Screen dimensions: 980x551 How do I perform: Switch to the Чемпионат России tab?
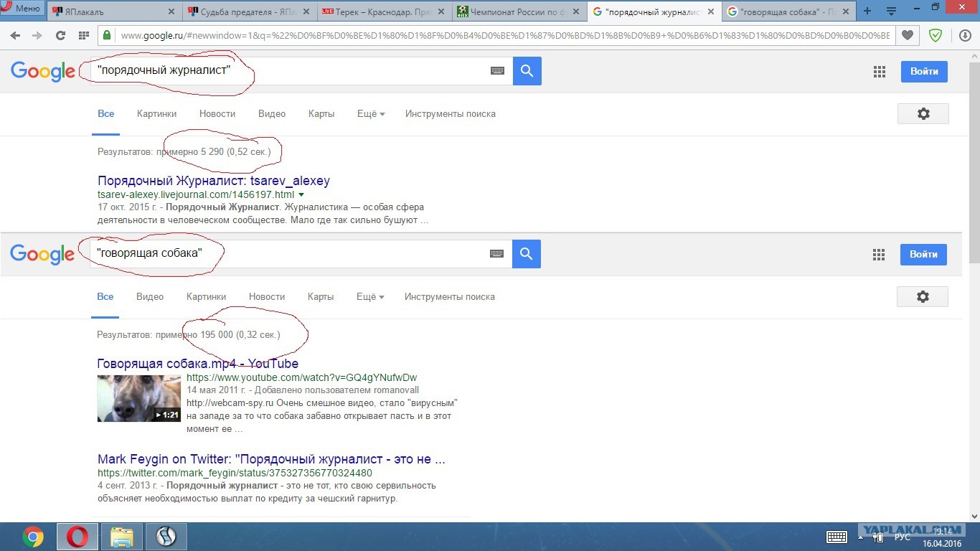[x=518, y=11]
